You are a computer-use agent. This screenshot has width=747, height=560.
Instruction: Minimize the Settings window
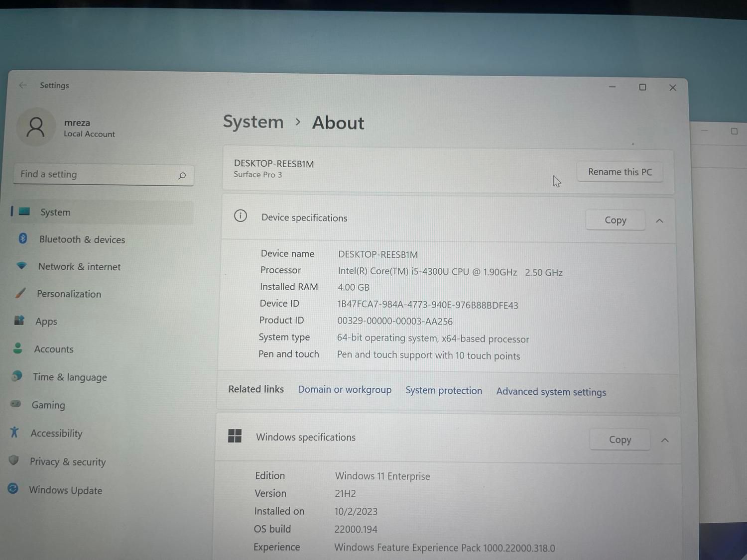[x=612, y=87]
